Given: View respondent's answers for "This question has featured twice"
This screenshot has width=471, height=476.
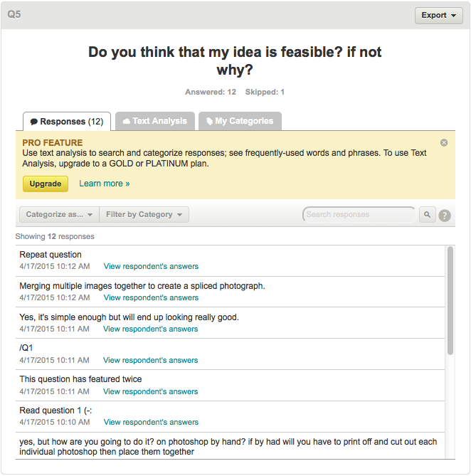Looking at the screenshot, I should pyautogui.click(x=150, y=391).
